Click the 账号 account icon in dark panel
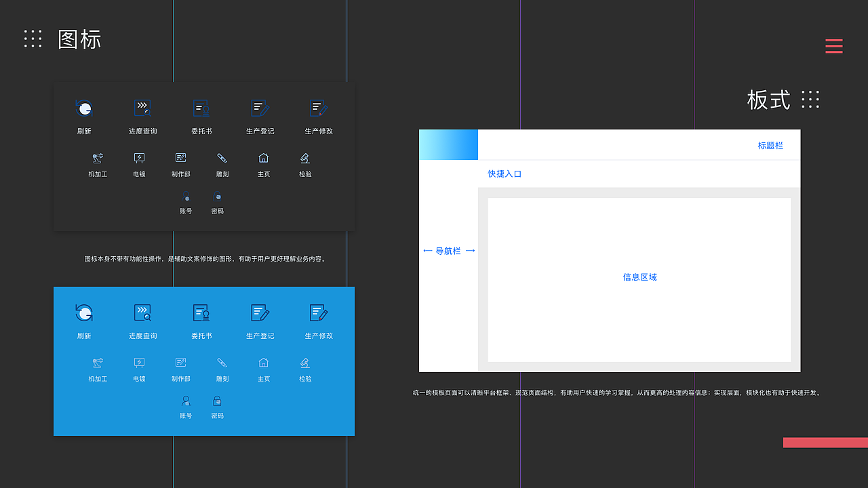 click(186, 197)
